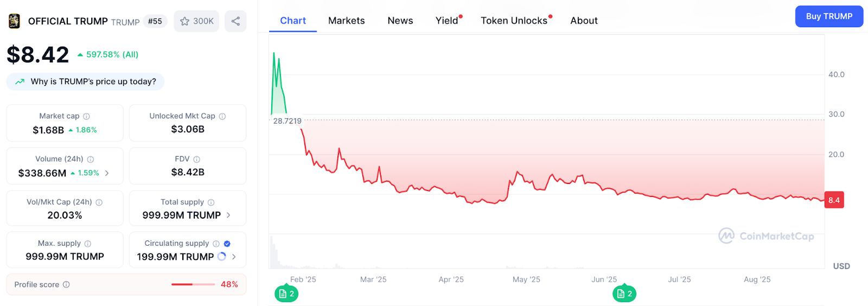Screen dimensions: 868x306
Task: Expand Total supply details chevron
Action: (x=228, y=215)
